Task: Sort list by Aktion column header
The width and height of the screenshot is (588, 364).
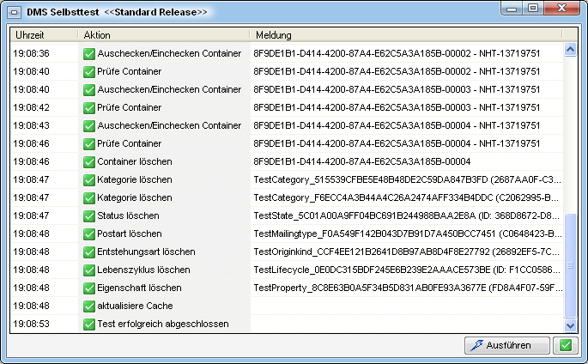Action: [163, 35]
